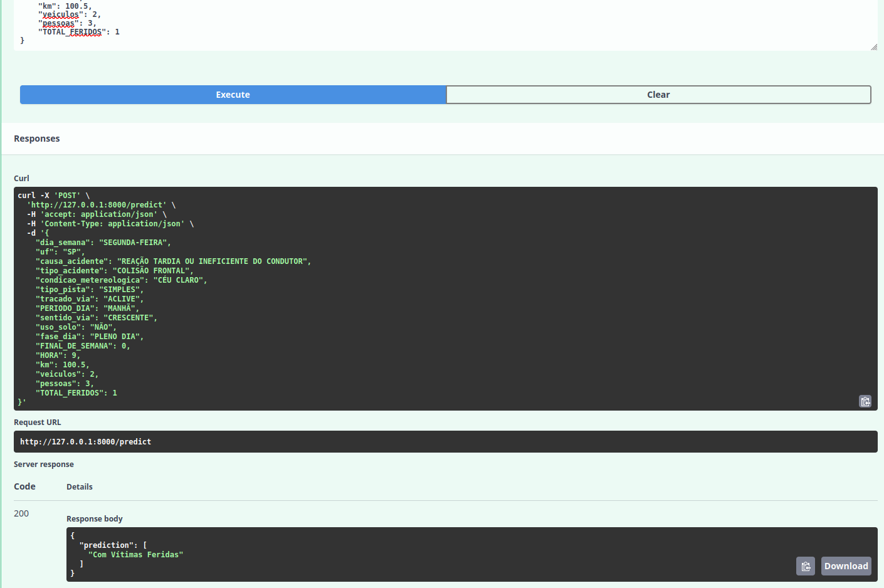Click the Response body label
The height and width of the screenshot is (588, 884).
pos(95,519)
